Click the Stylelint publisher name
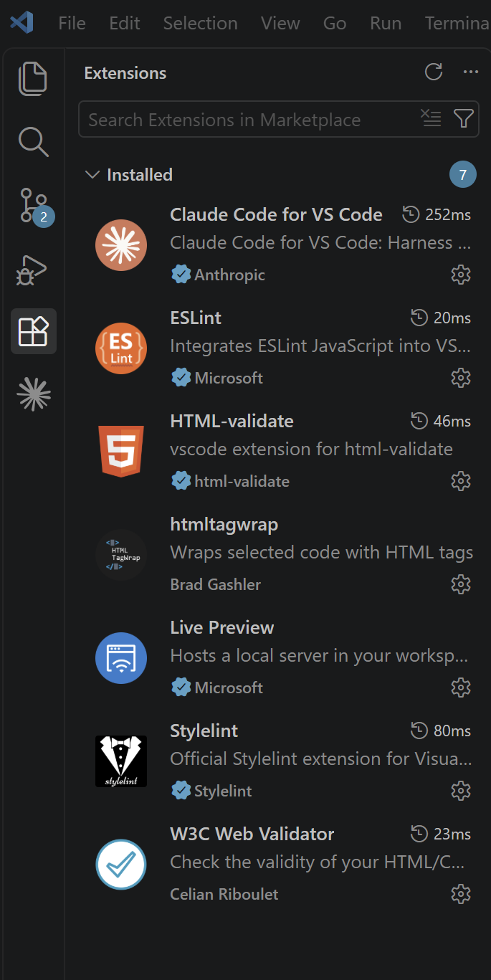 (223, 791)
